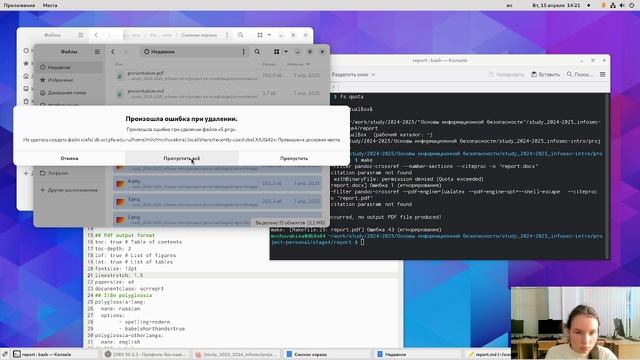Image resolution: width=640 pixels, height=360 pixels.
Task: Select 4.png file row
Action: [x=217, y=183]
